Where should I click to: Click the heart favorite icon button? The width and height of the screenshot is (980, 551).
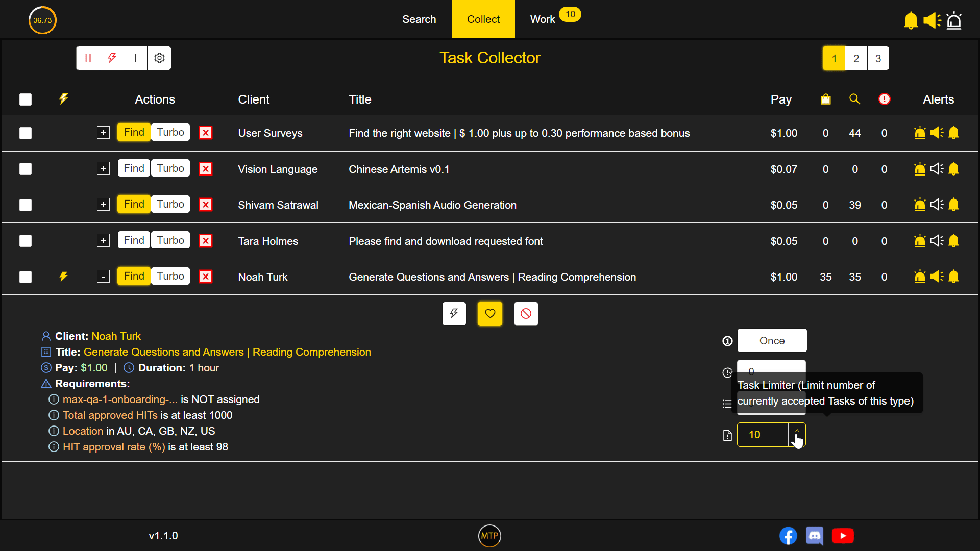[489, 313]
